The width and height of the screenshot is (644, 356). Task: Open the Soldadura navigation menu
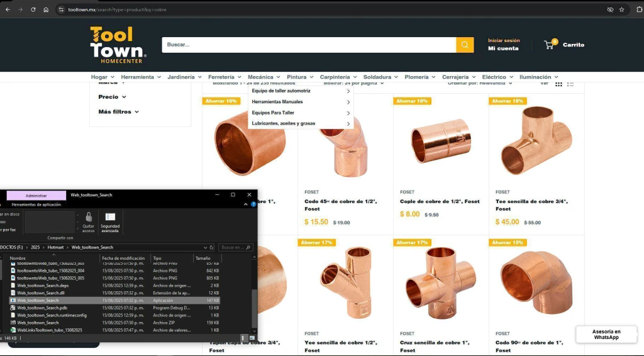(380, 77)
